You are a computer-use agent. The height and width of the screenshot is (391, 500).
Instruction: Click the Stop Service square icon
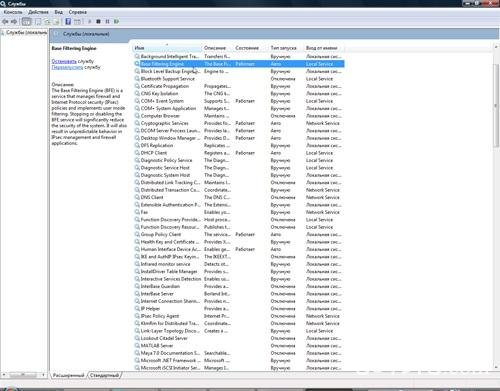98,22
